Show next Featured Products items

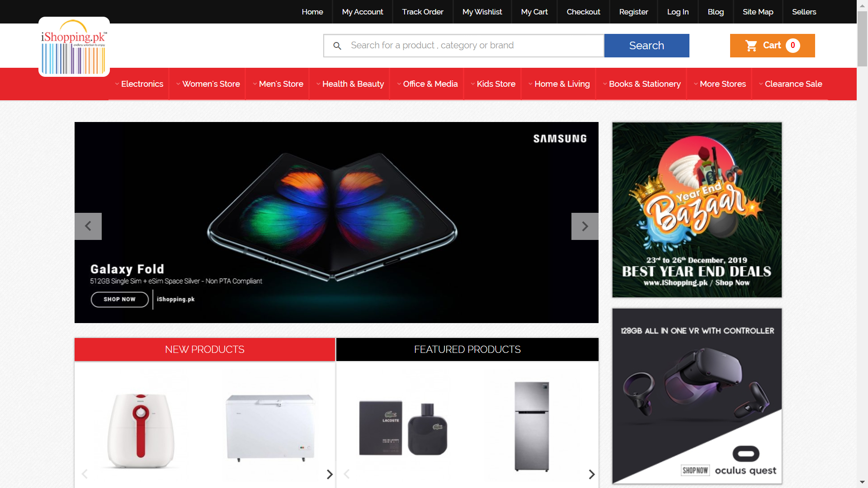point(592,474)
